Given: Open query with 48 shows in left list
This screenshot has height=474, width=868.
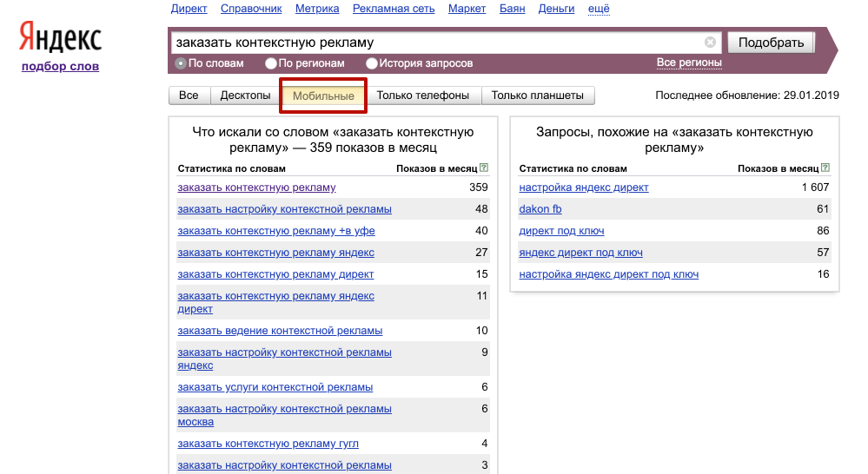Looking at the screenshot, I should (x=284, y=209).
